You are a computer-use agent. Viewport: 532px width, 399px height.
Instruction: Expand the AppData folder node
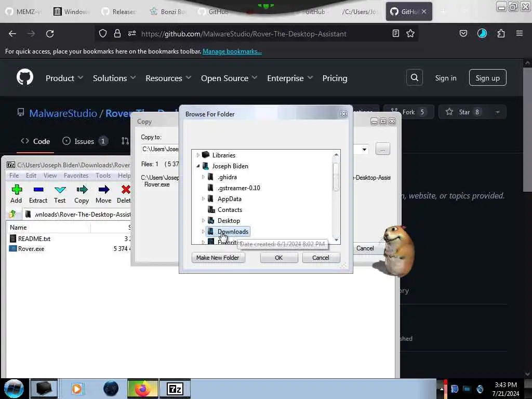click(203, 199)
